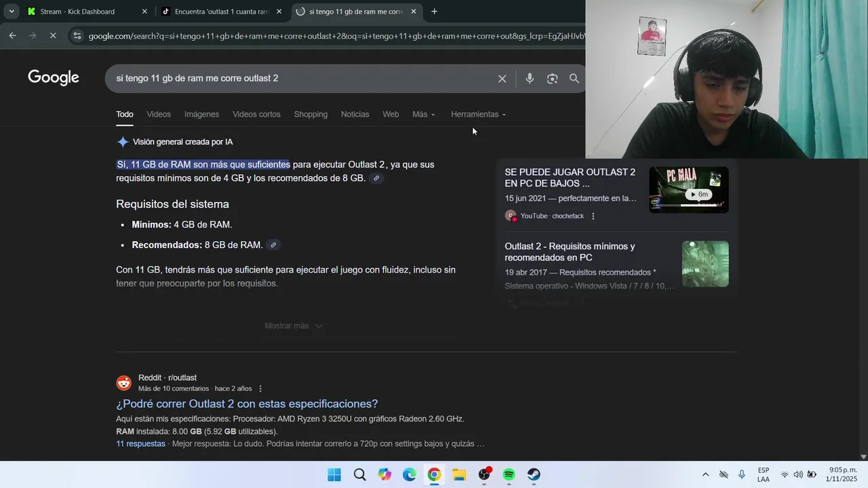Click the browser address bar URL

coord(336,35)
